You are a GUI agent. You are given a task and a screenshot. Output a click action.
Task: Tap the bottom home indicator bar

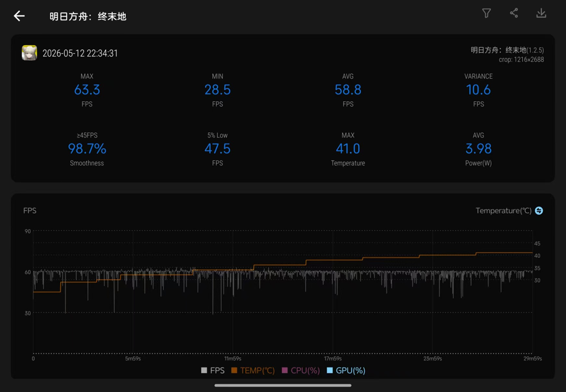pos(283,385)
